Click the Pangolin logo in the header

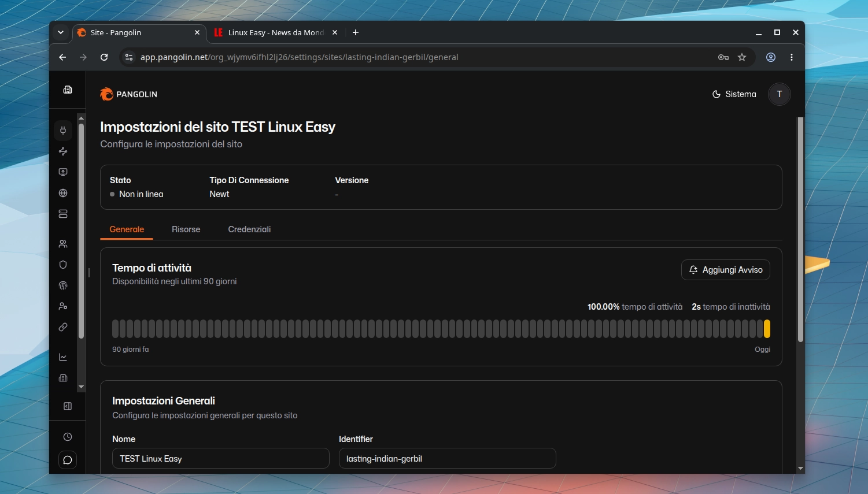click(x=128, y=94)
